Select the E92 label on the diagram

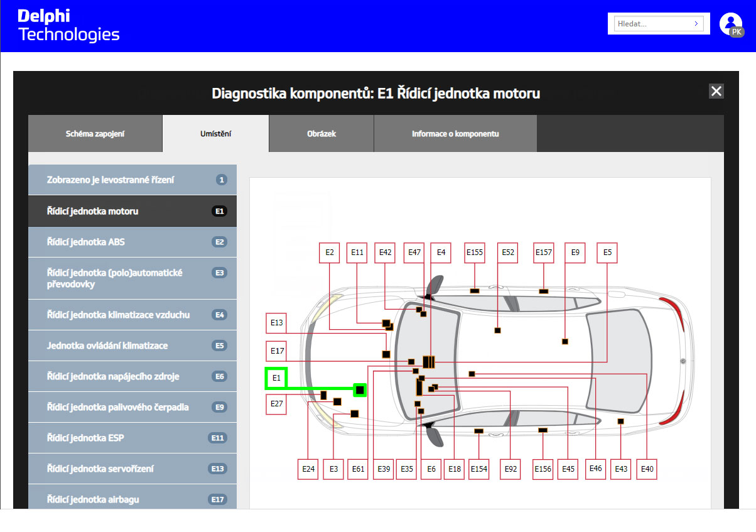tap(510, 469)
